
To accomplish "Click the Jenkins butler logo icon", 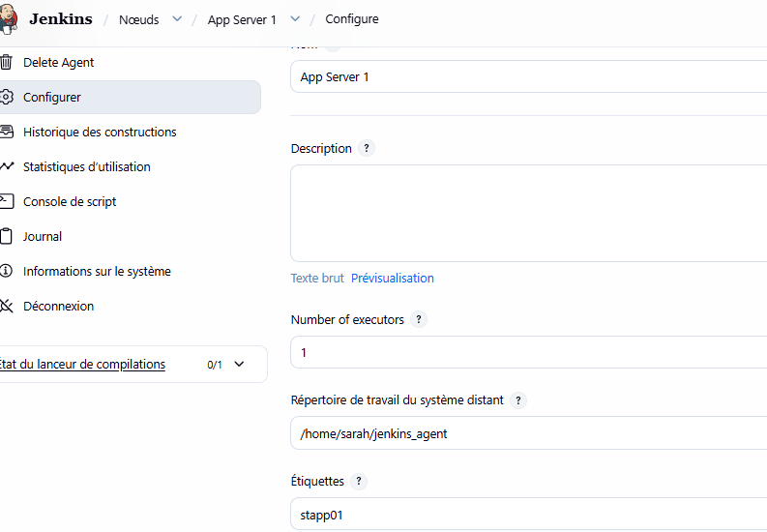I will coord(9,20).
